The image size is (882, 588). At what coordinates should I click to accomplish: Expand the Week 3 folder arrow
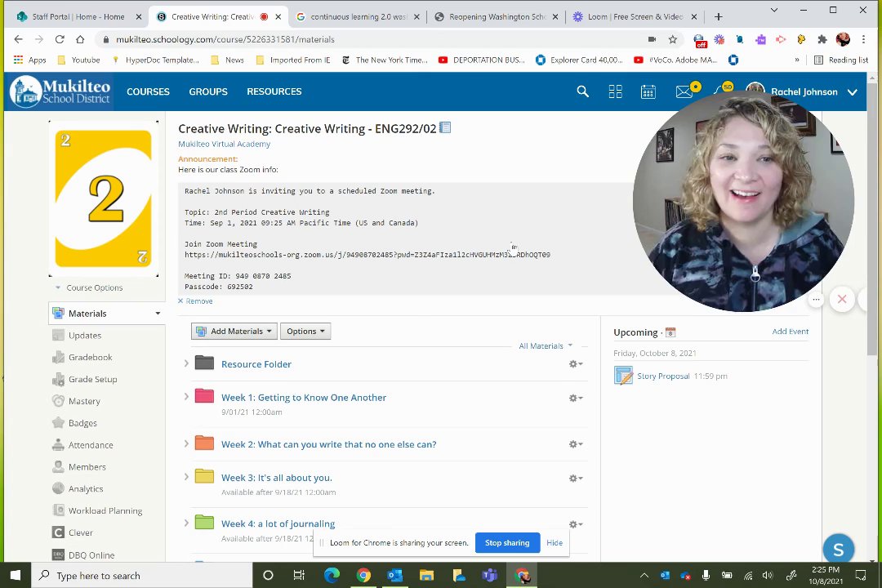click(x=186, y=477)
